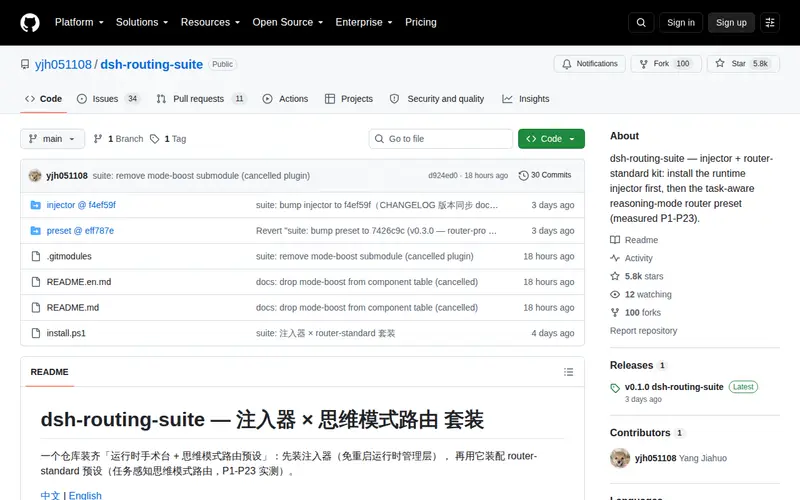Select the Code tab
The height and width of the screenshot is (500, 800).
click(44, 99)
